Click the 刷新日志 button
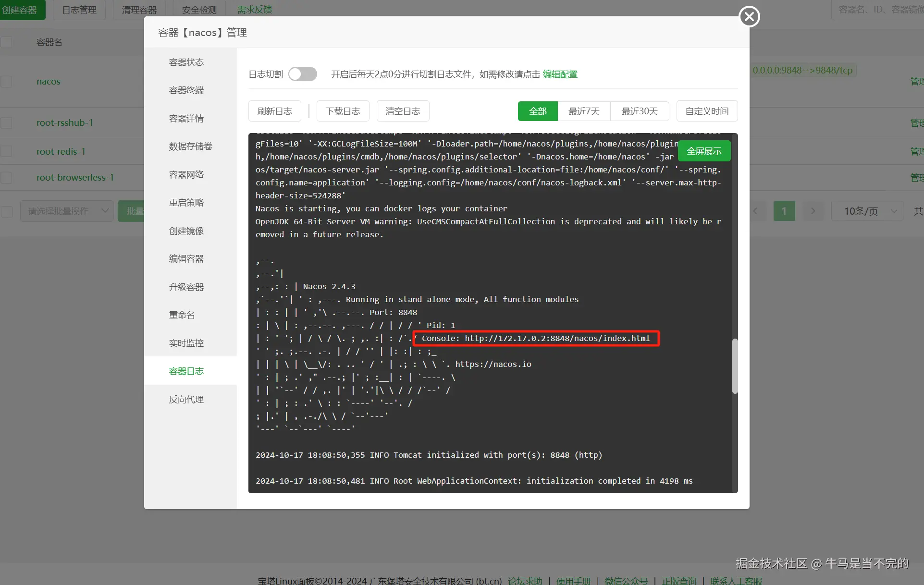 tap(274, 111)
